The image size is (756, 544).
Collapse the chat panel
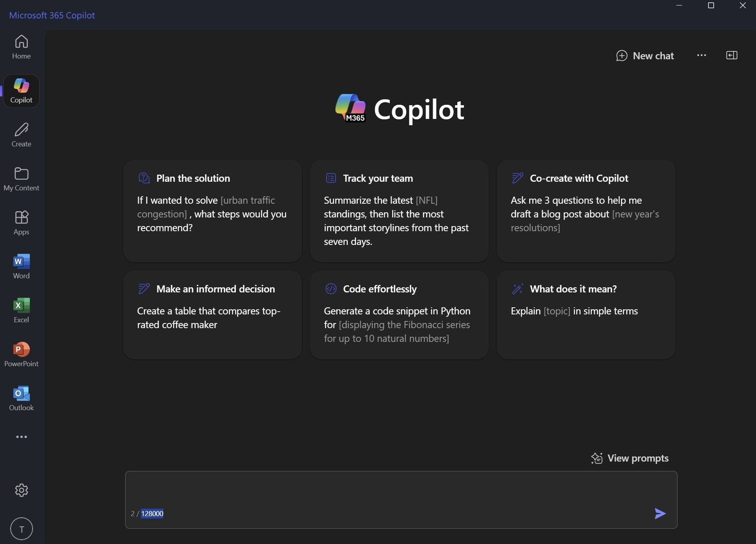tap(732, 55)
